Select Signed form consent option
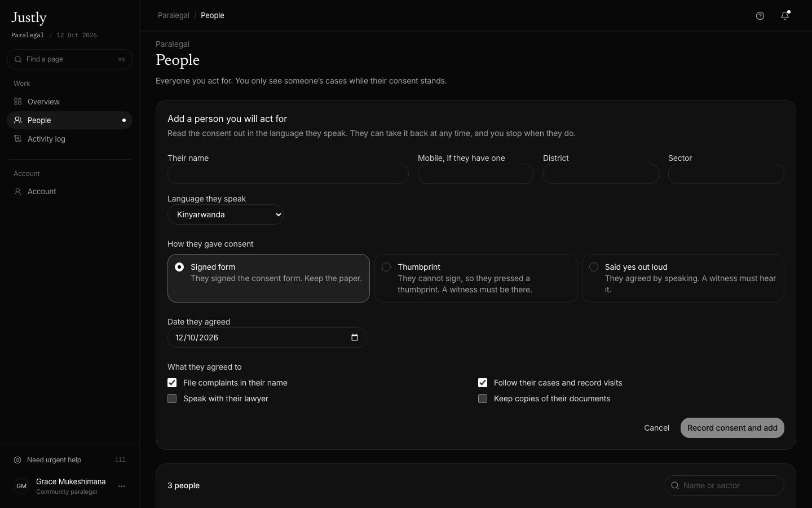The height and width of the screenshot is (508, 812). tap(268, 278)
